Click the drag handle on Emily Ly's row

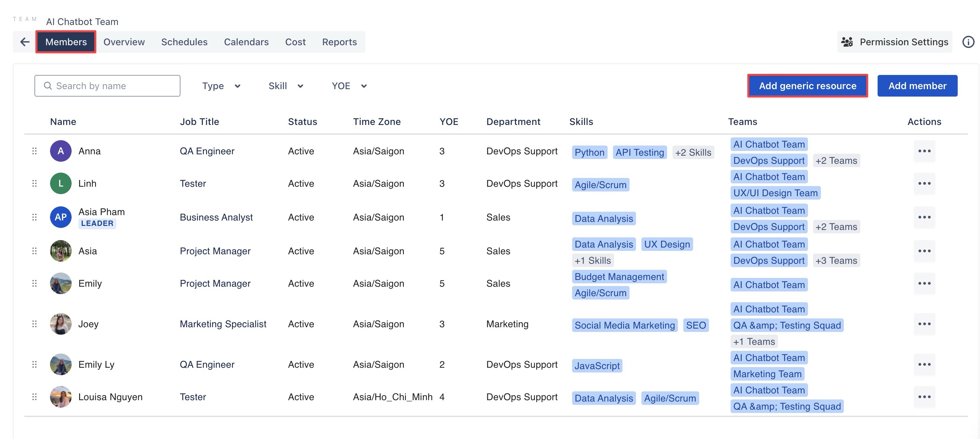pos(34,364)
